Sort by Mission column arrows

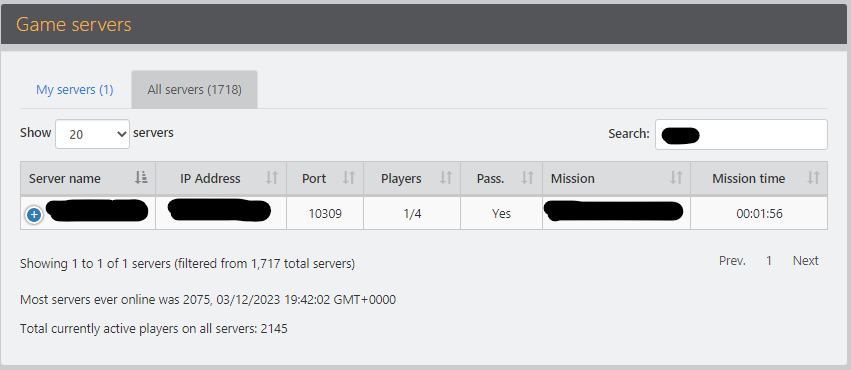pos(676,177)
